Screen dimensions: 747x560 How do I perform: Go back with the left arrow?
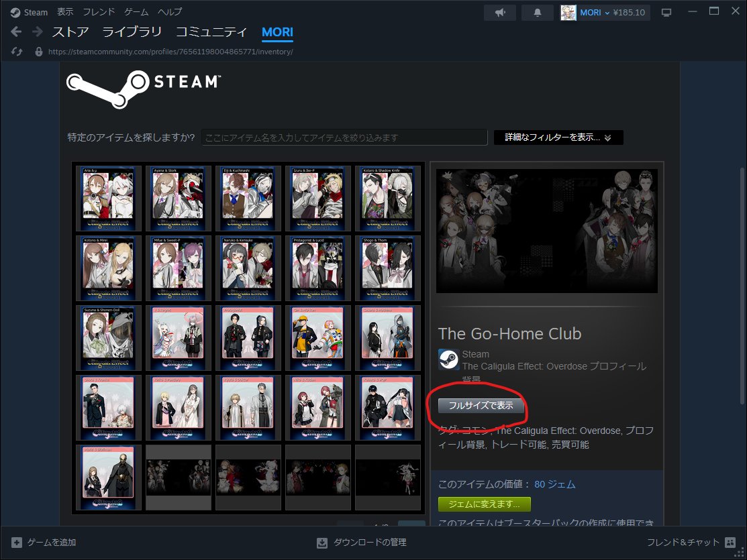click(16, 32)
